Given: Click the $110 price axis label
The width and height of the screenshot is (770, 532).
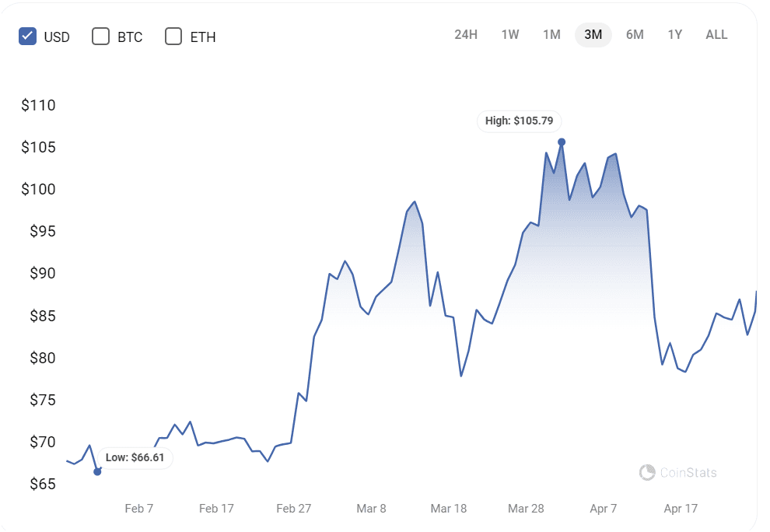Looking at the screenshot, I should click(x=38, y=105).
